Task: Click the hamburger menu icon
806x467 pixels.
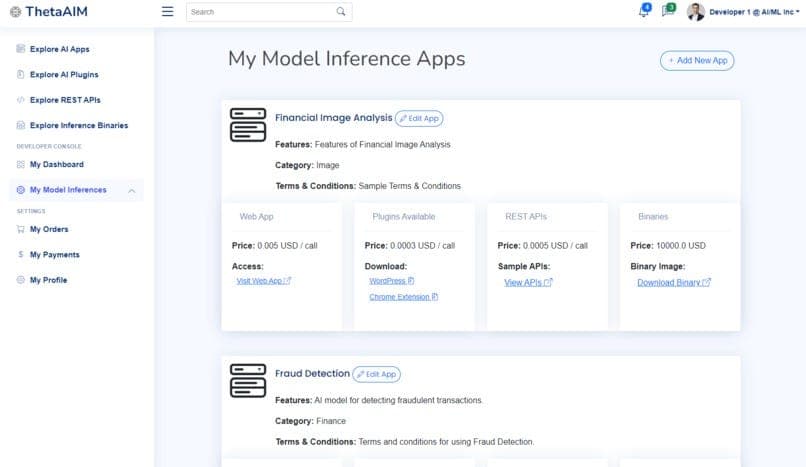Action: pyautogui.click(x=167, y=12)
